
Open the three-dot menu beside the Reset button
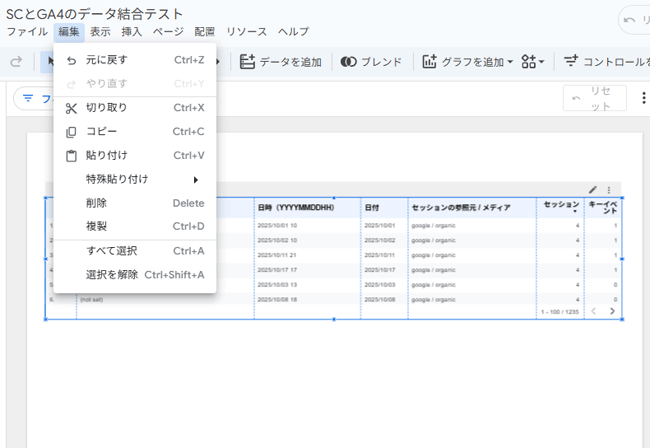coord(643,98)
